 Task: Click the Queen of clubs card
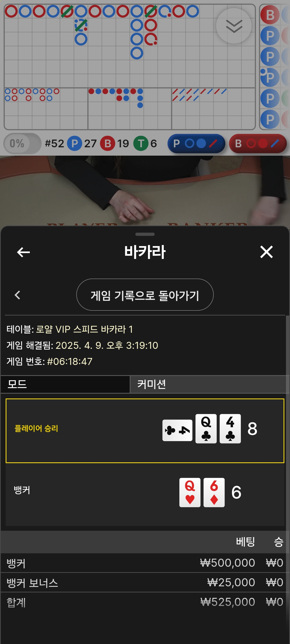point(206,429)
